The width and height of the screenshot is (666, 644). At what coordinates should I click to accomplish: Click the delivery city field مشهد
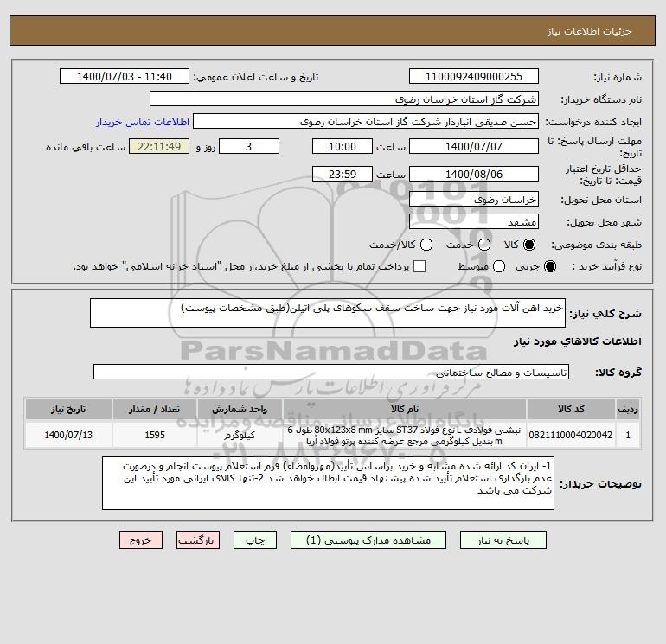(x=474, y=221)
